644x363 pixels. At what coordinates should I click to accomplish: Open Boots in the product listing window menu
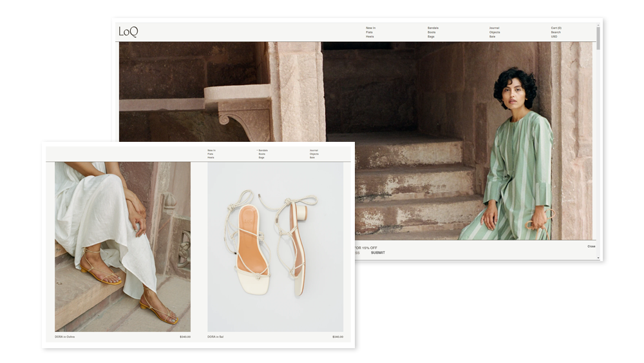click(x=261, y=154)
